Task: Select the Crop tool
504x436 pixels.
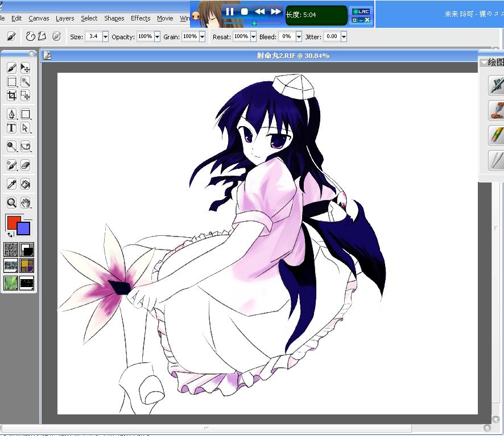Action: tap(11, 95)
